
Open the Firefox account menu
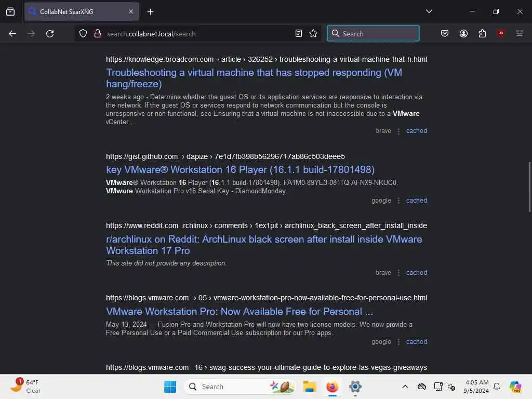(x=463, y=34)
